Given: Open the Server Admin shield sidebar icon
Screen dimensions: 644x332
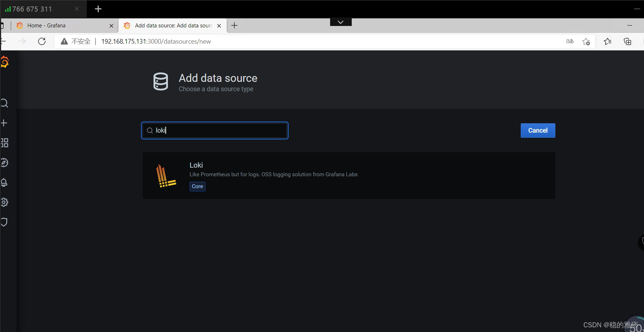Looking at the screenshot, I should 4,222.
